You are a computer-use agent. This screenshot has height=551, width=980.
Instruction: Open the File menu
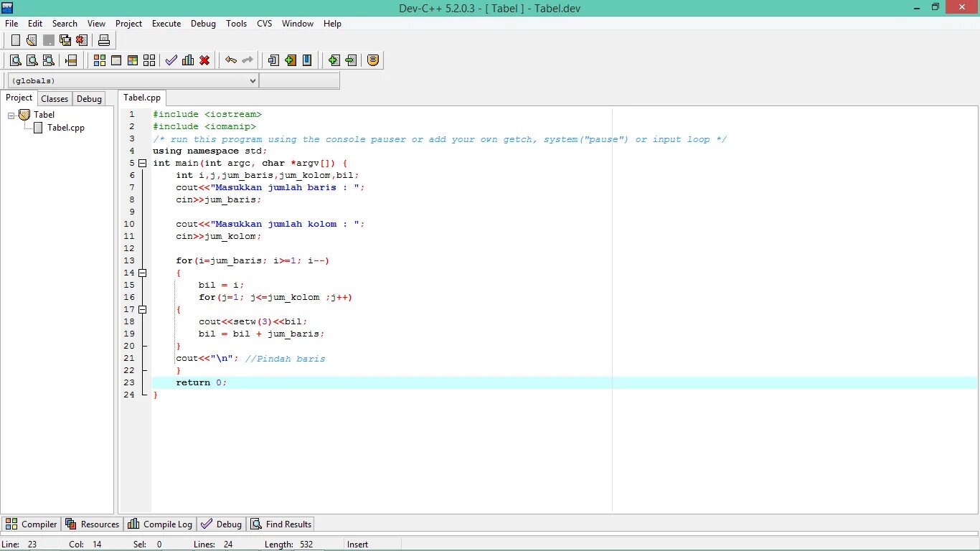coord(11,24)
